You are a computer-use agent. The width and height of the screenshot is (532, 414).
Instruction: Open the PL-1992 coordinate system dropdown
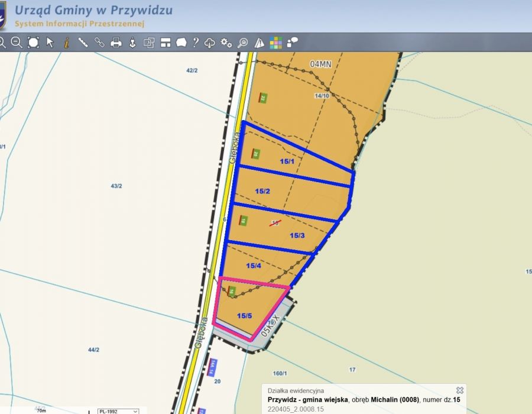118,411
